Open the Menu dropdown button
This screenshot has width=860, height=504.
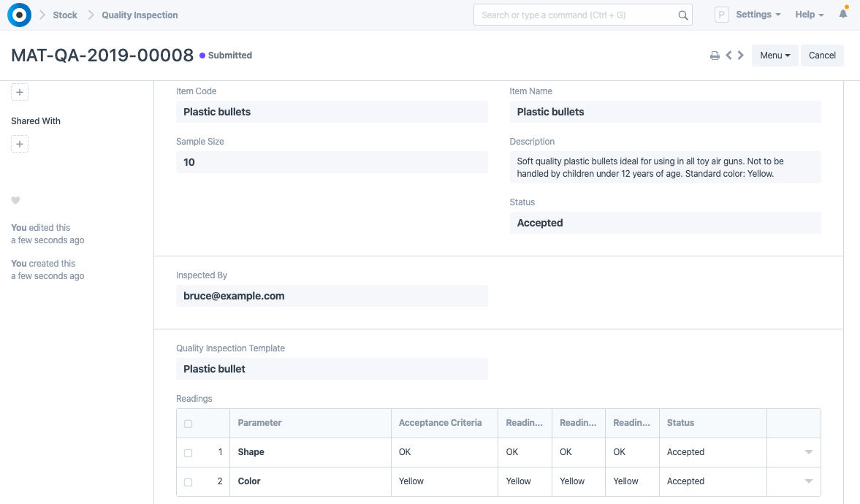(775, 56)
